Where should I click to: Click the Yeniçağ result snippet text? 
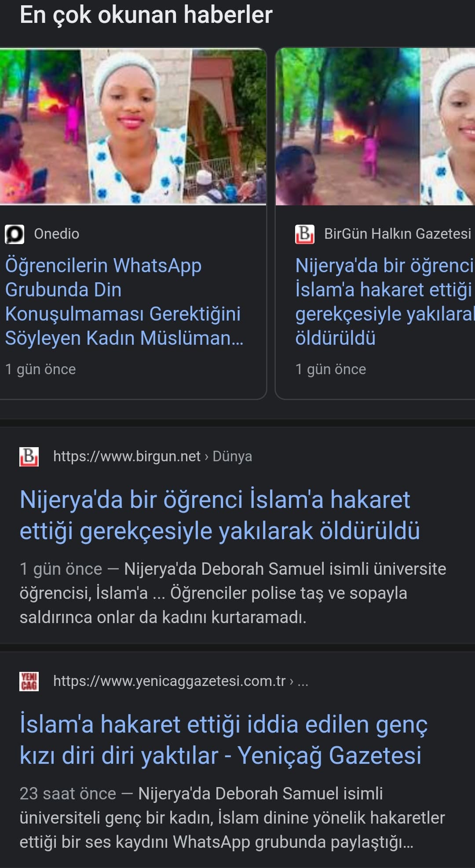pyautogui.click(x=233, y=818)
